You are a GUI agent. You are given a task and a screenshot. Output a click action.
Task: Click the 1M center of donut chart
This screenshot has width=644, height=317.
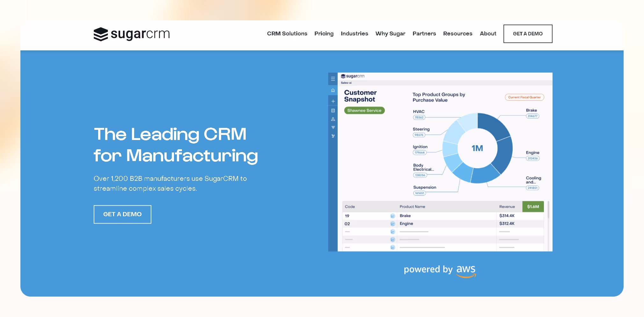(477, 148)
